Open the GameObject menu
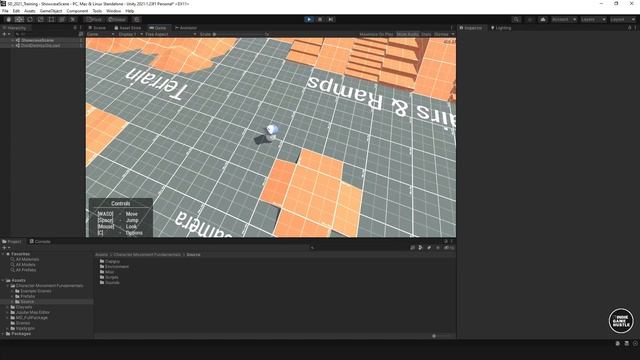 coord(51,11)
